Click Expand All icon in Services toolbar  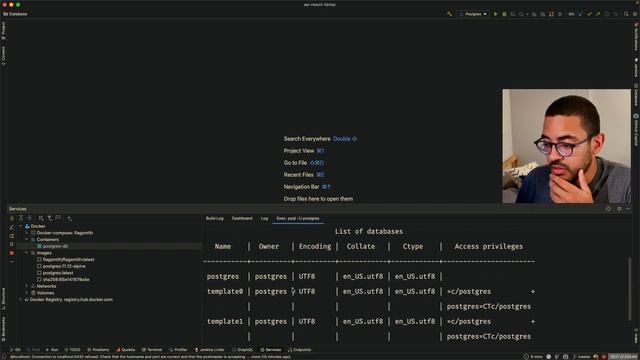pos(21,218)
